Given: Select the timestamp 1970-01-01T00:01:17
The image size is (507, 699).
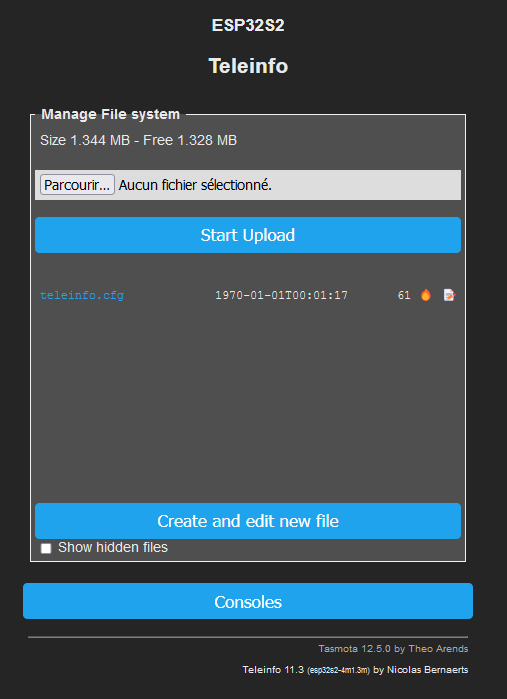Looking at the screenshot, I should [x=281, y=295].
